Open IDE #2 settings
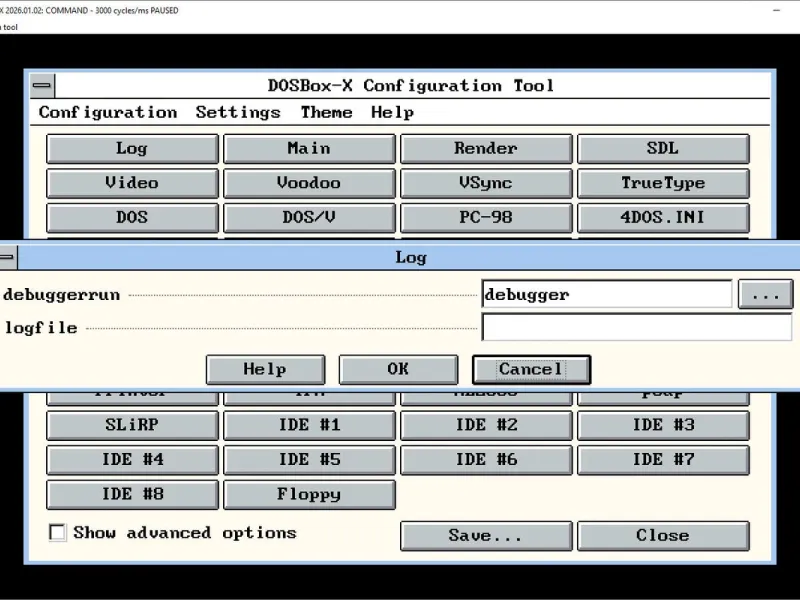Image resolution: width=800 pixels, height=600 pixels. [x=486, y=425]
